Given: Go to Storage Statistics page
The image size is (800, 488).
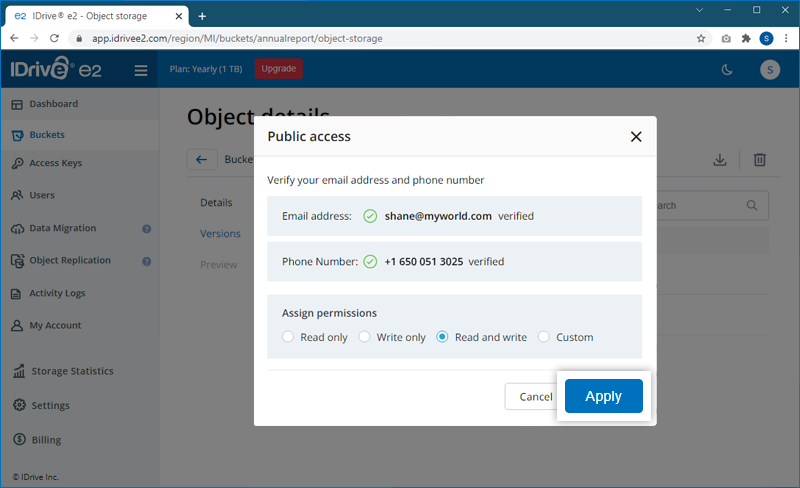Looking at the screenshot, I should (72, 371).
